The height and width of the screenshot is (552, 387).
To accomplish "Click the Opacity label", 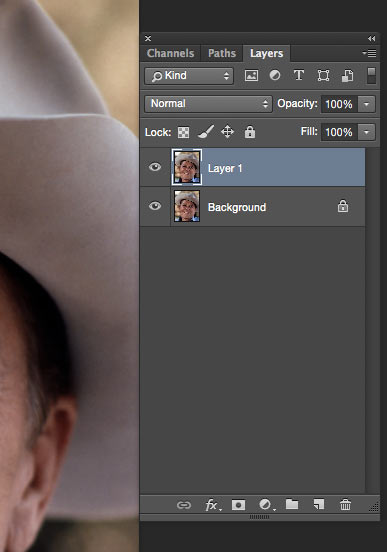I will pos(297,104).
